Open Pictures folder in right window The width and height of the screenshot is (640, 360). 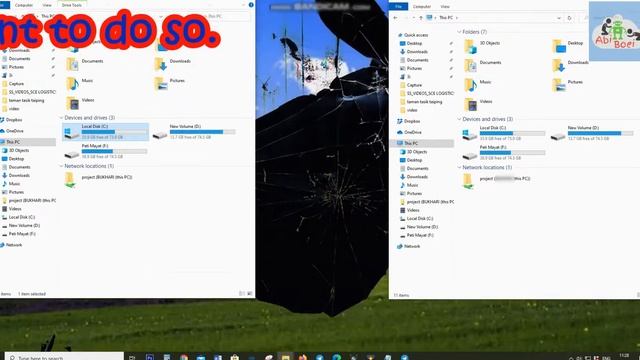568,84
